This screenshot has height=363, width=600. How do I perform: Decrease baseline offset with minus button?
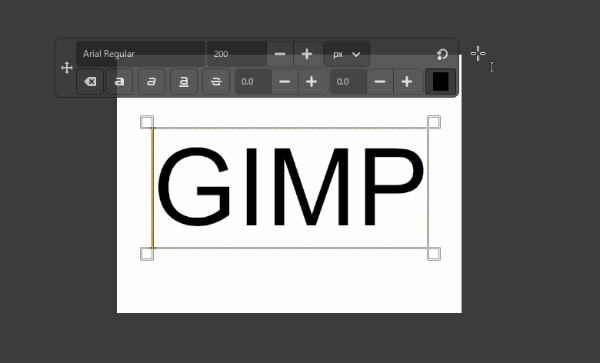click(x=285, y=81)
